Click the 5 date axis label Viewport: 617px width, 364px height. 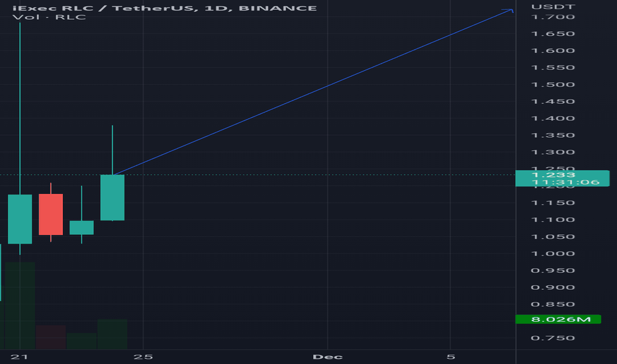pos(451,357)
